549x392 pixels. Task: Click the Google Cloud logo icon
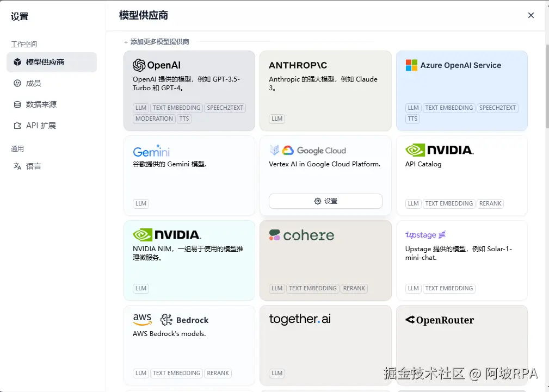(x=288, y=150)
